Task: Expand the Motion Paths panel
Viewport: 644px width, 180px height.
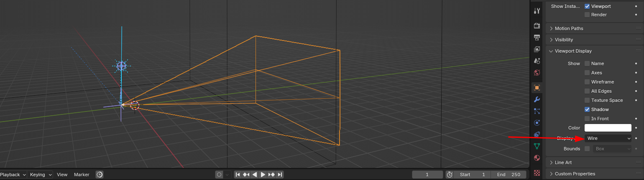Action: tap(594, 28)
